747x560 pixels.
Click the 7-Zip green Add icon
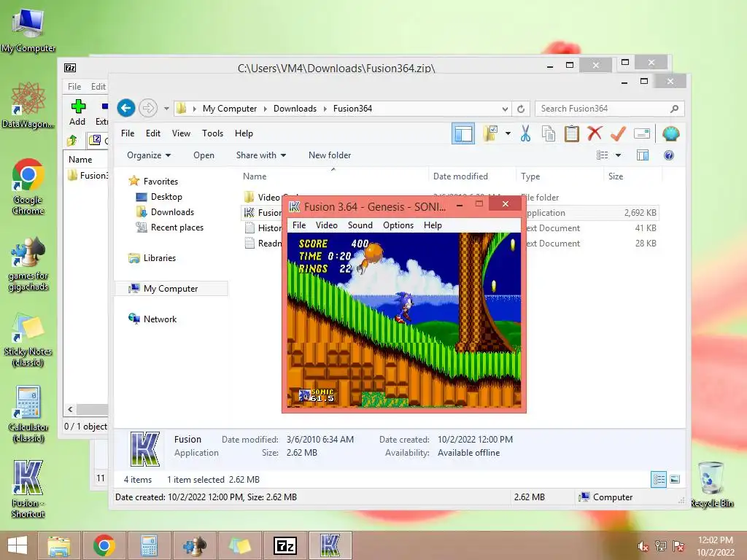[77, 106]
